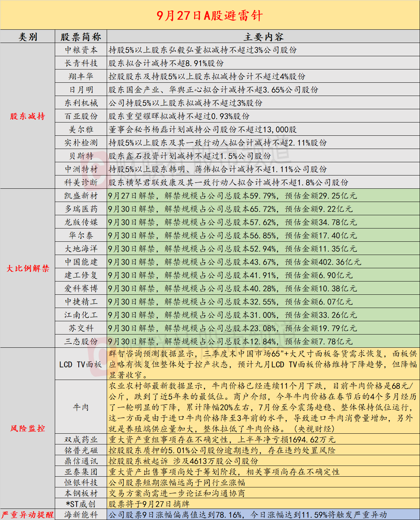Select the 股票简称 column header
420x520 pixels.
(81, 37)
